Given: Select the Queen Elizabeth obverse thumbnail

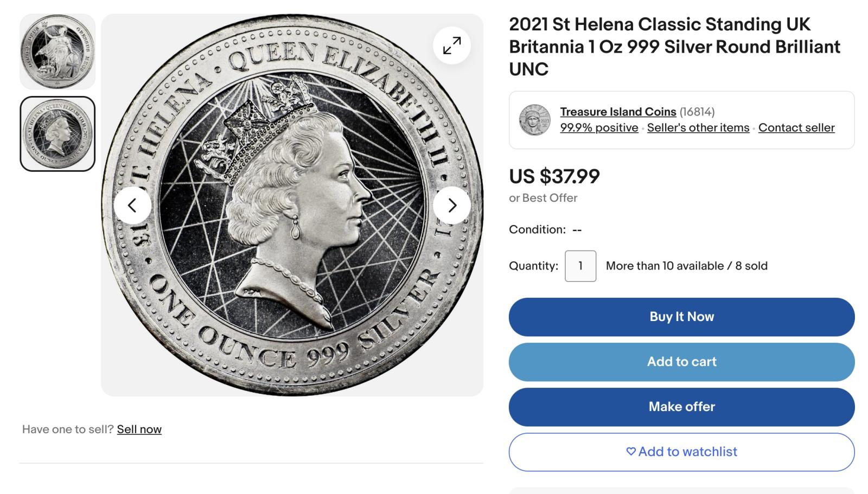Looking at the screenshot, I should tap(58, 134).
